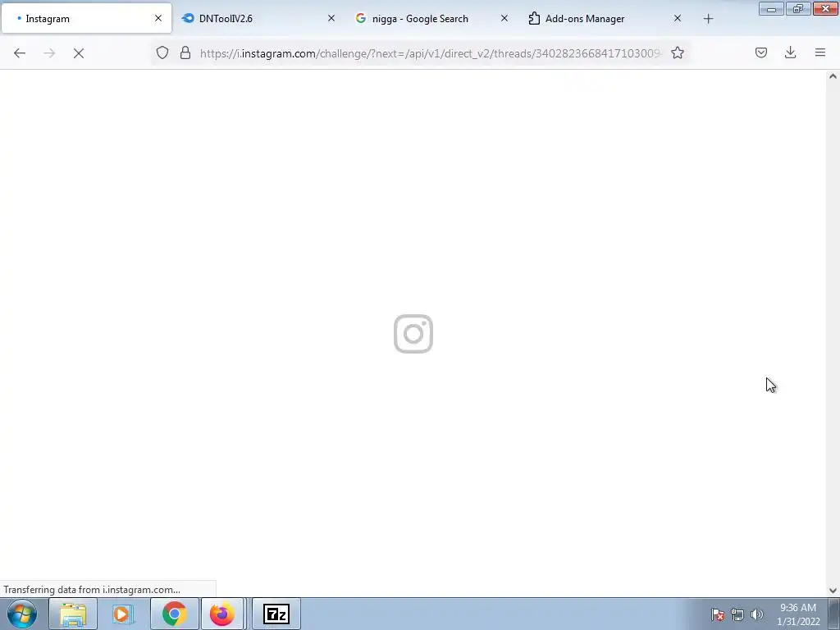The image size is (840, 630).
Task: Click the scrollbar up arrow
Action: pos(833,76)
